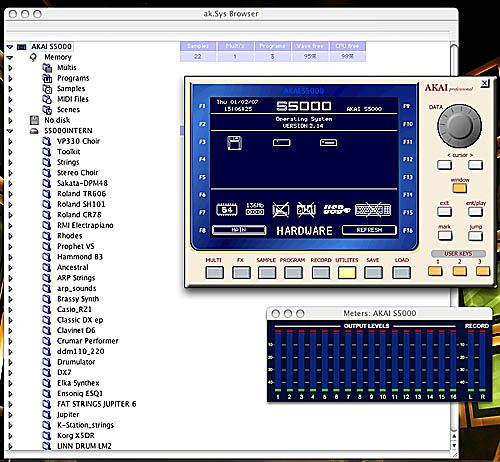Click the LOAD mode button

[401, 273]
